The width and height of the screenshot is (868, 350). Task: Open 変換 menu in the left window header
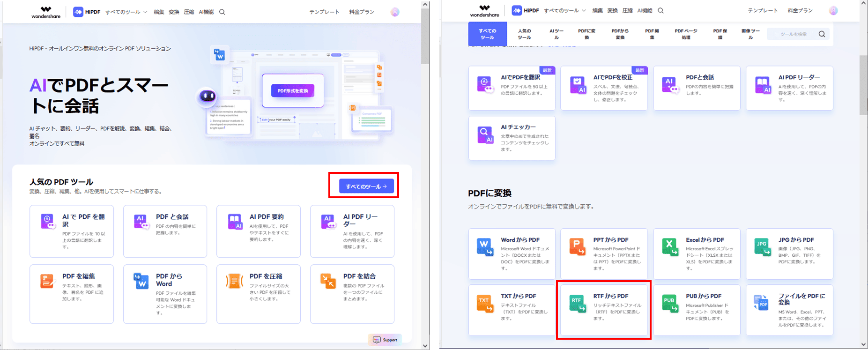click(174, 12)
